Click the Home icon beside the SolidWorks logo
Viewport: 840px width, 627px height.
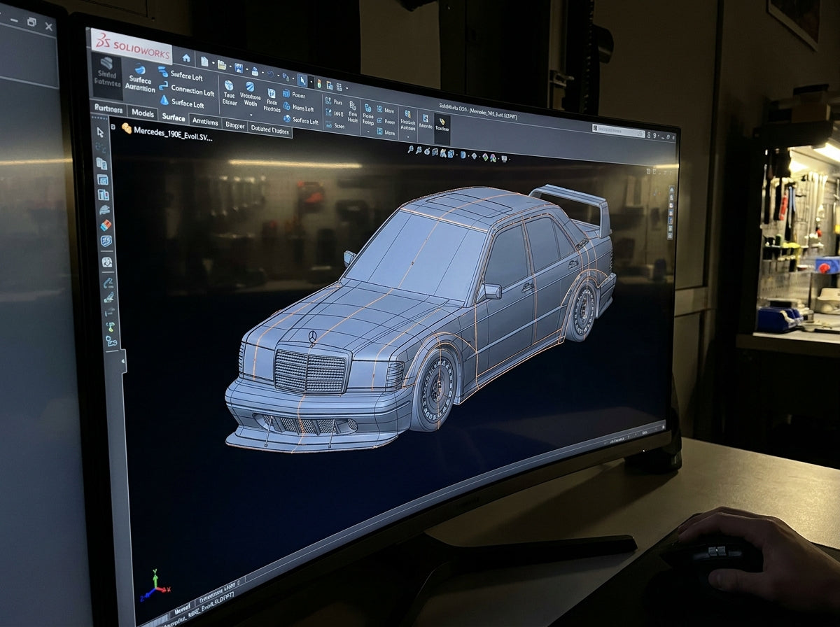point(186,57)
